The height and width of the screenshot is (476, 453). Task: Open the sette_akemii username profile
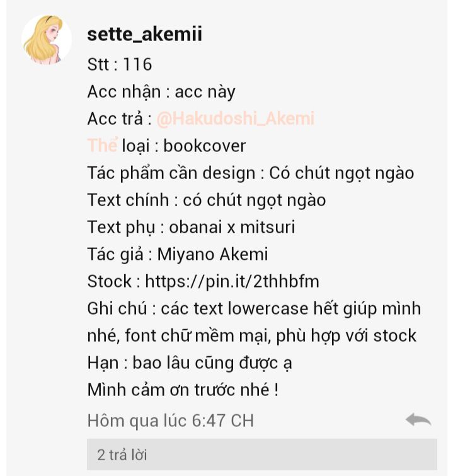144,33
